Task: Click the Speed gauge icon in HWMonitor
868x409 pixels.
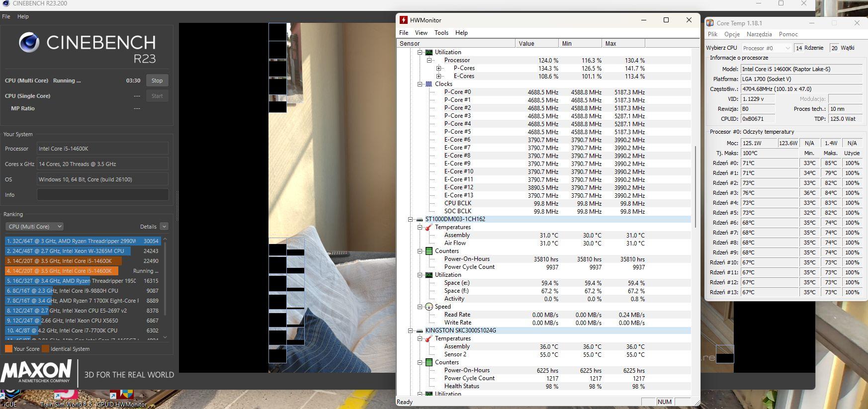Action: click(429, 307)
